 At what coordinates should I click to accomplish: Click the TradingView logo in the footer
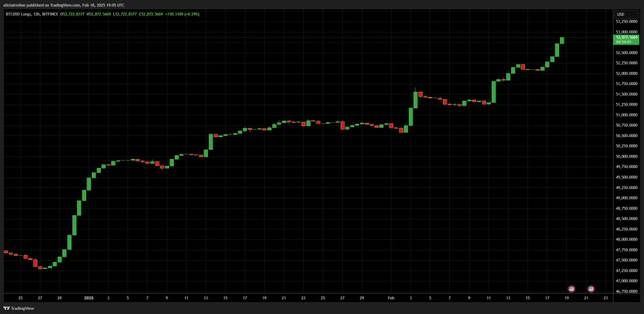pyautogui.click(x=19, y=309)
